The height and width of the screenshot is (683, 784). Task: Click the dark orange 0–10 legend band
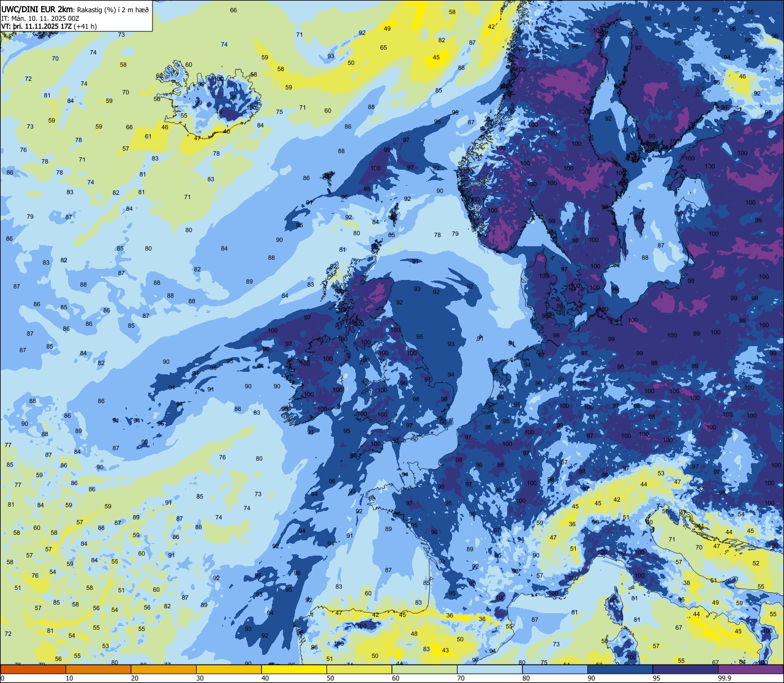pos(33,670)
